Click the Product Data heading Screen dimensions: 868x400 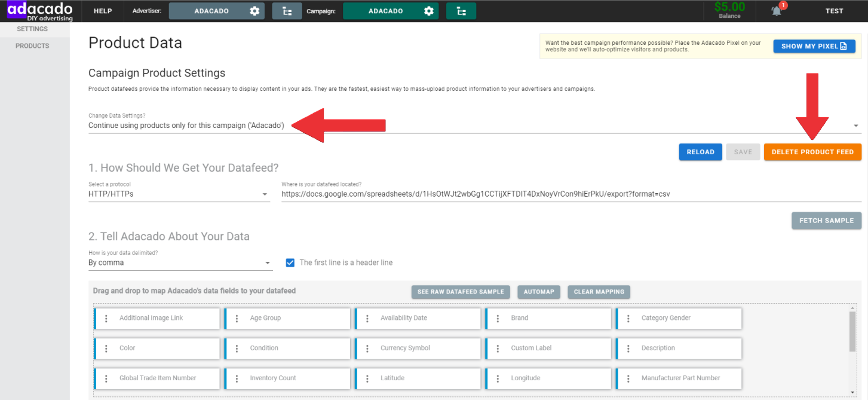[x=135, y=43]
